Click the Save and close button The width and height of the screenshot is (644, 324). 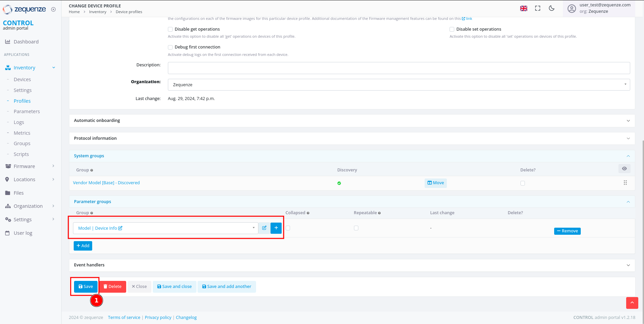coord(174,287)
